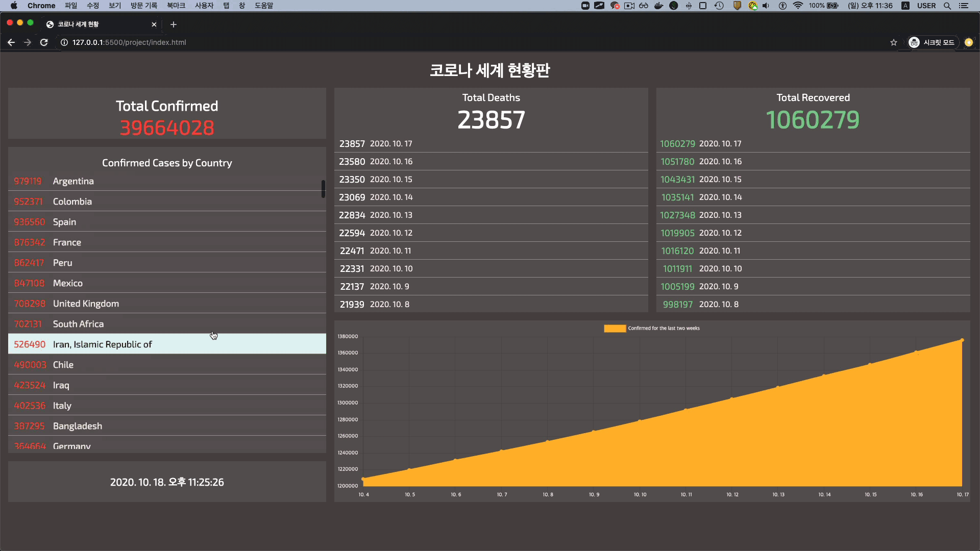The height and width of the screenshot is (551, 980).
Task: Go back with the browser back arrow
Action: [x=11, y=42]
